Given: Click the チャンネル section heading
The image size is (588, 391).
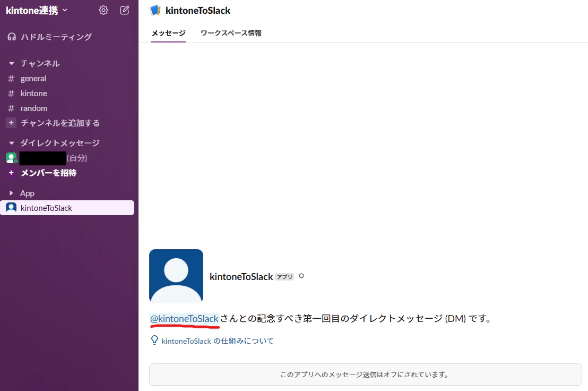Looking at the screenshot, I should coord(40,63).
